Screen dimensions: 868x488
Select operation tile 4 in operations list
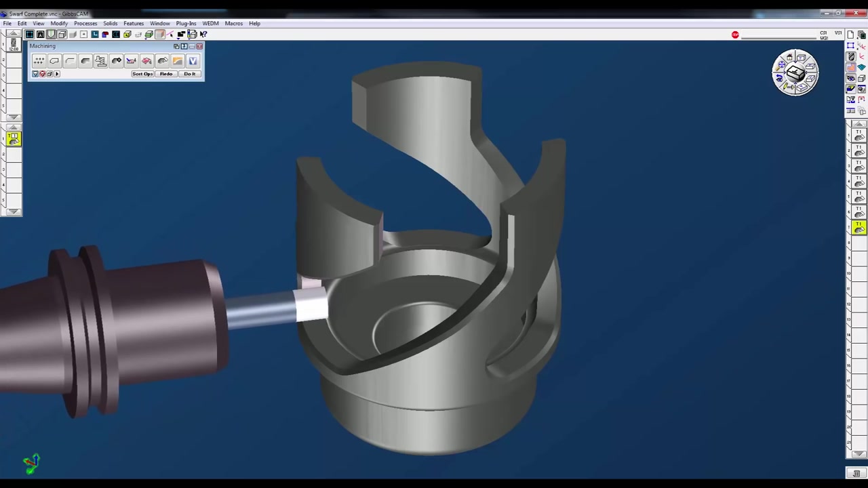click(x=859, y=182)
